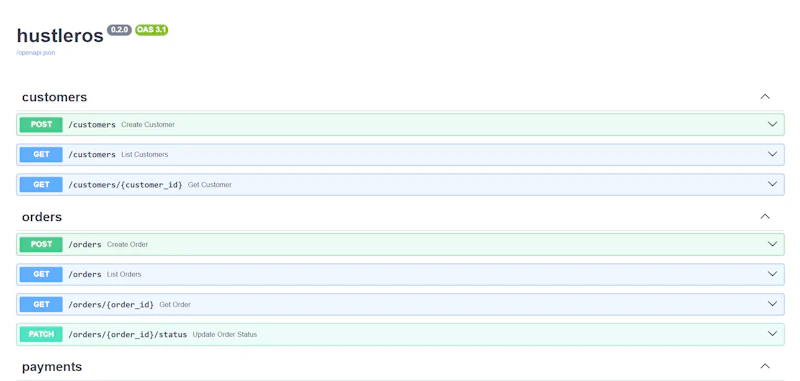
Task: Expand the POST /customers Create Customer arrow
Action: pos(772,124)
